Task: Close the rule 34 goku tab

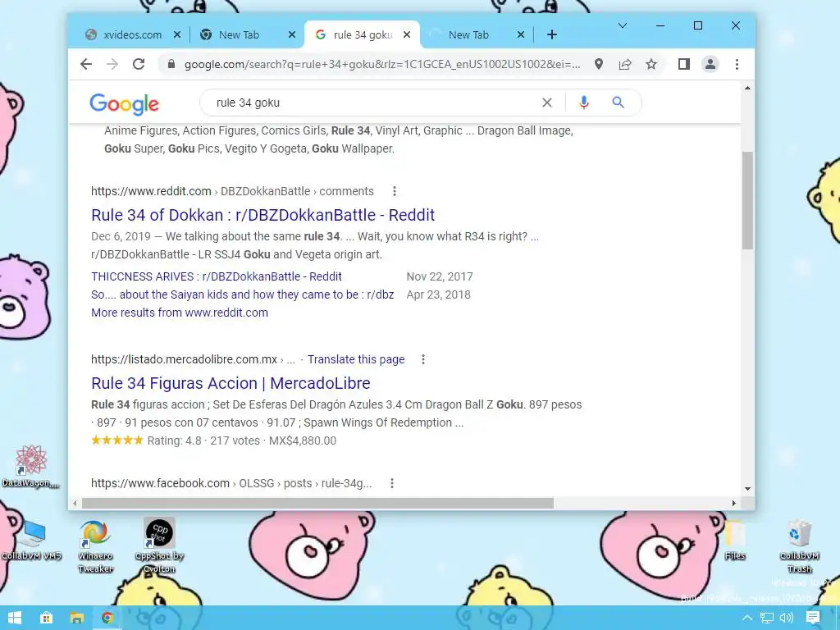Action: [x=407, y=34]
